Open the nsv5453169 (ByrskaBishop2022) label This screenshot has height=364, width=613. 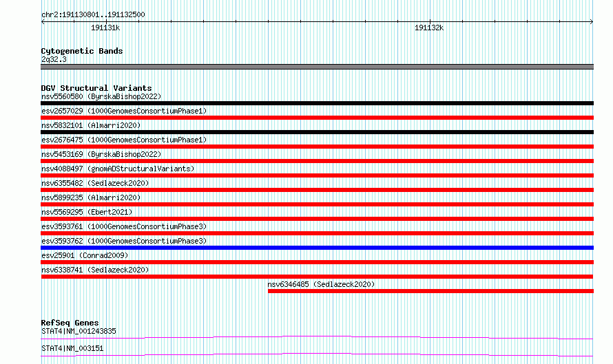point(101,154)
